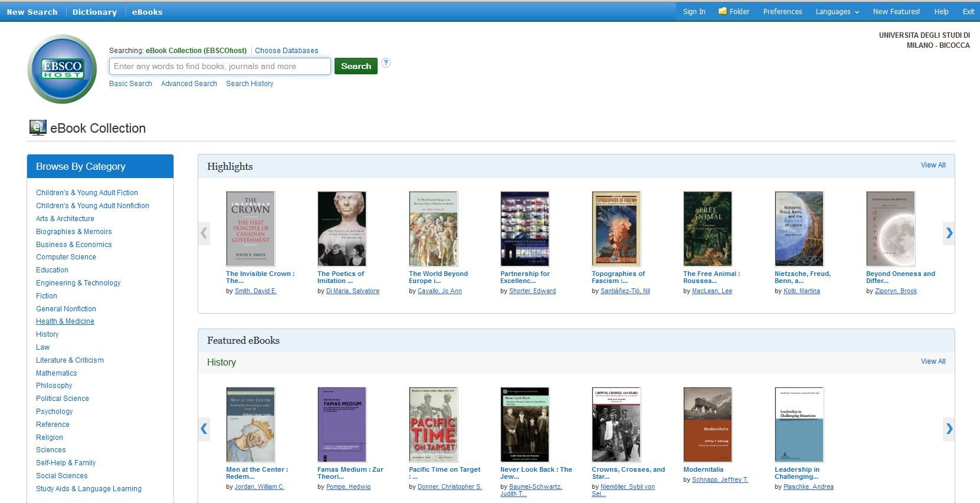Browse Children's & Young Adult Fiction category
Screen dimensions: 980x503
coord(87,193)
